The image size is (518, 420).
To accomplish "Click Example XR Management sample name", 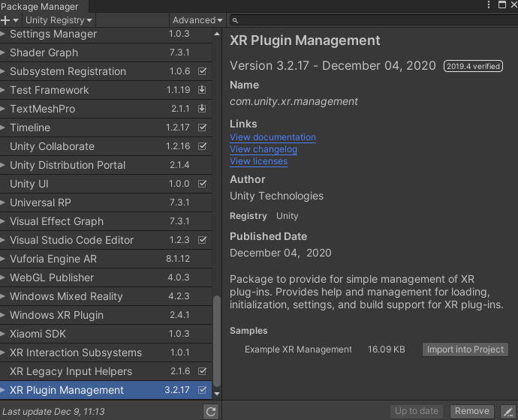I will pos(298,349).
